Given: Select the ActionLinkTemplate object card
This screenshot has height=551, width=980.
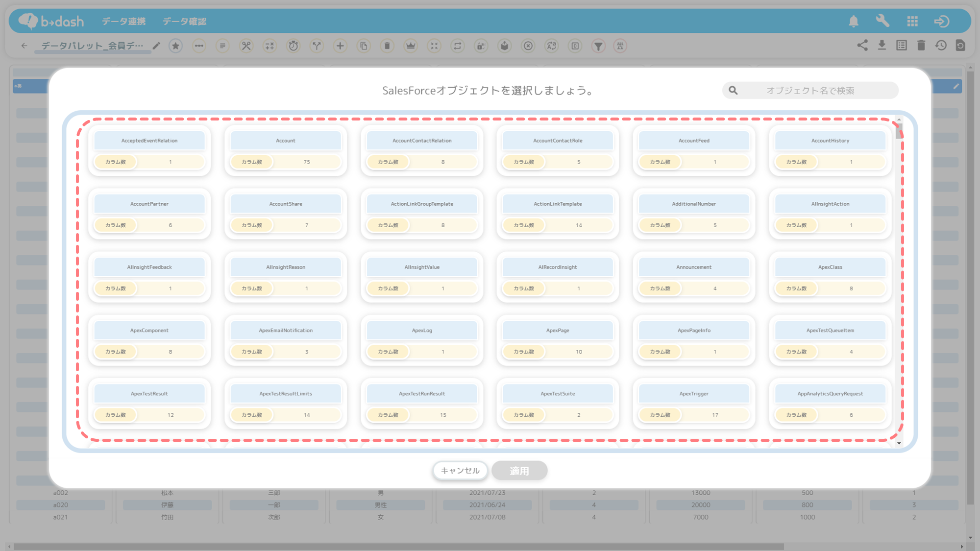Looking at the screenshot, I should point(558,214).
